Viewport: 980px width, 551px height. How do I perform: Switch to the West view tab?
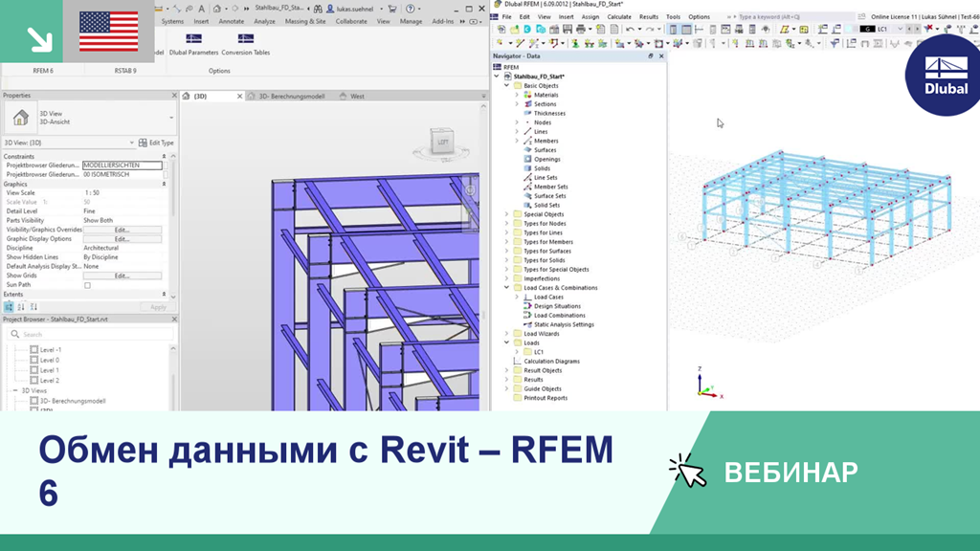(x=357, y=95)
